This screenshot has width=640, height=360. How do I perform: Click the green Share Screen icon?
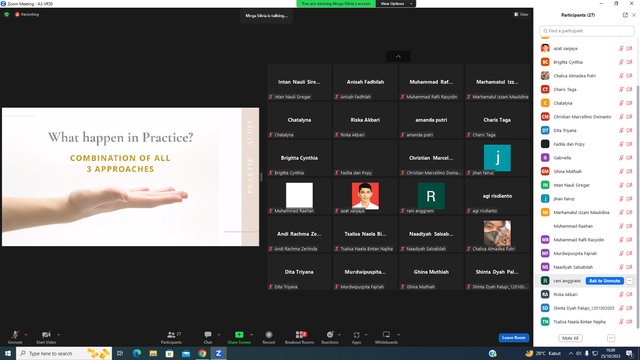click(x=239, y=335)
